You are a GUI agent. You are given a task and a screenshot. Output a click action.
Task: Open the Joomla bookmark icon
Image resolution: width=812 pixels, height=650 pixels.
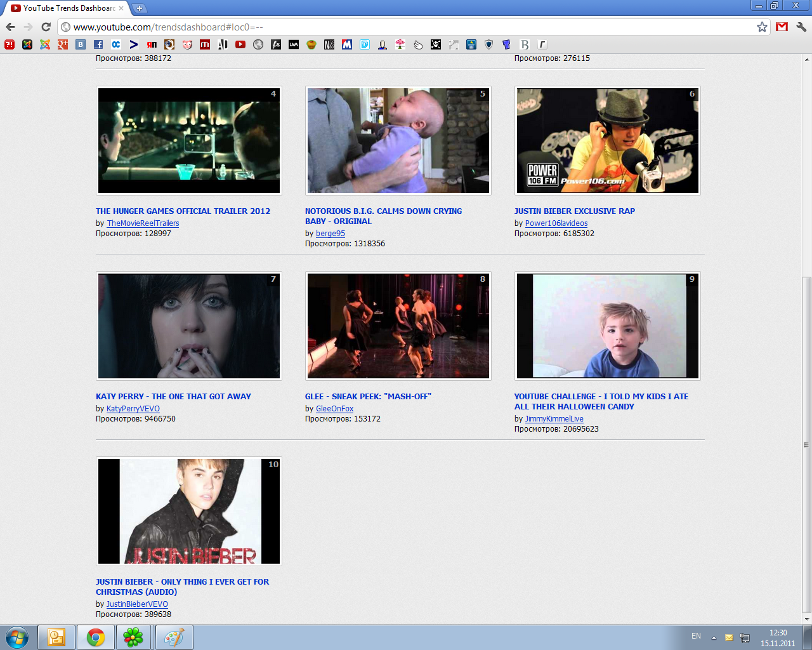tap(45, 44)
